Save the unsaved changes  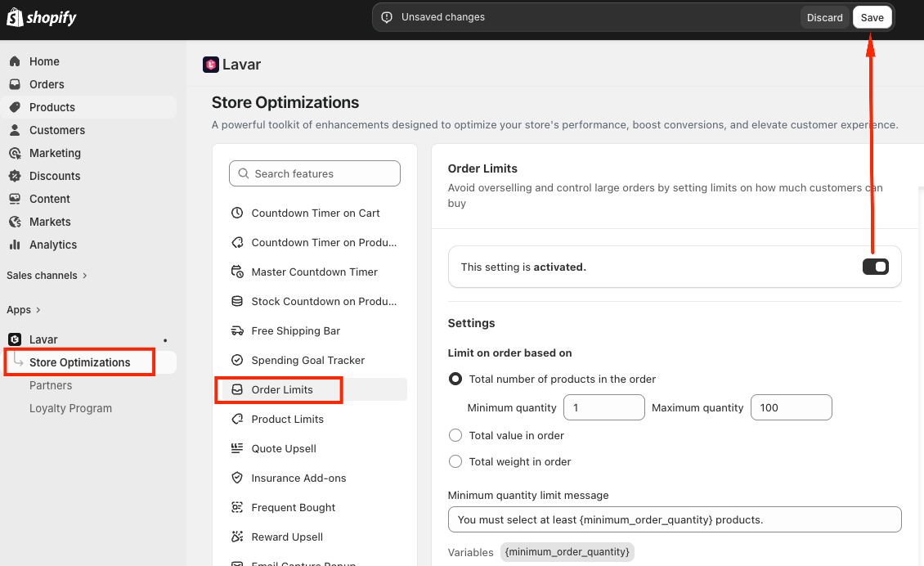click(x=872, y=18)
